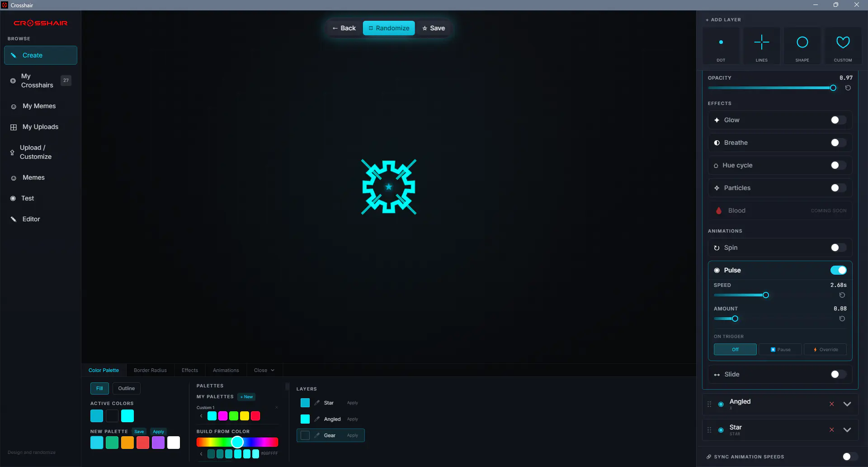The height and width of the screenshot is (467, 868).
Task: Switch to Color Palette tab
Action: pyautogui.click(x=104, y=370)
